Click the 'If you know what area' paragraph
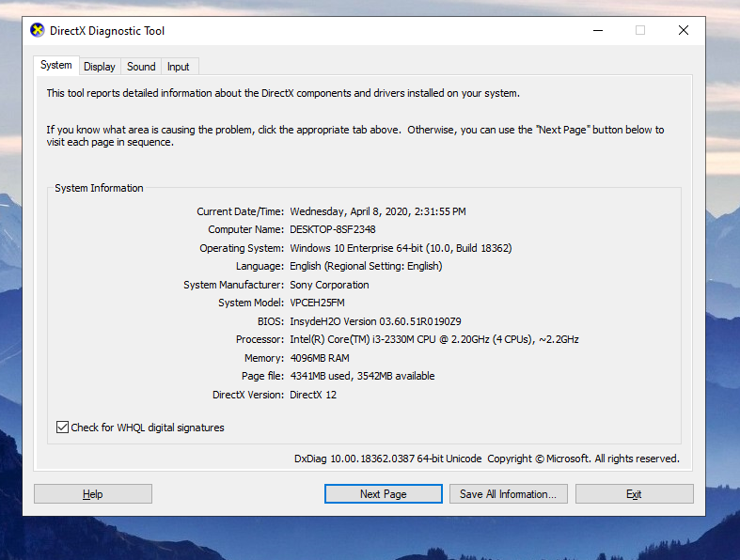This screenshot has width=740, height=560. (x=355, y=136)
